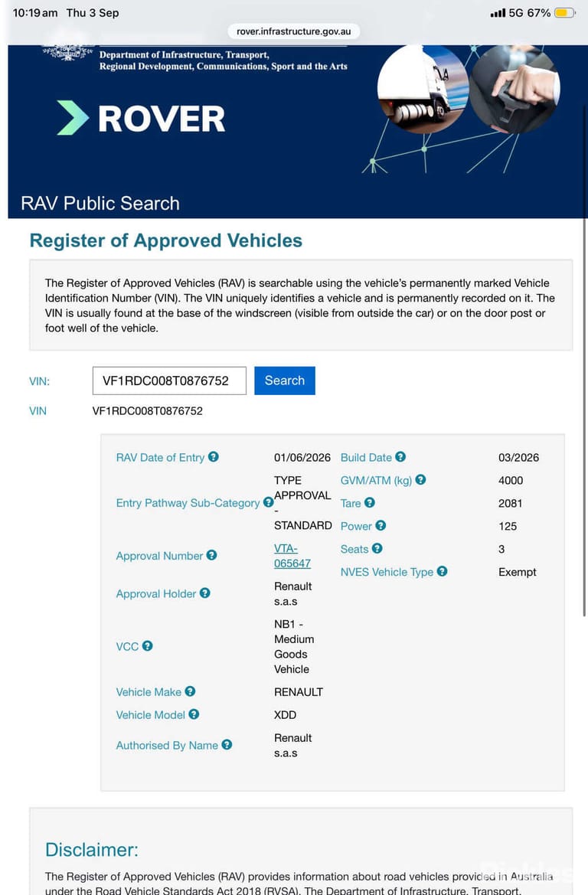The image size is (588, 895).
Task: Click the NVES Vehicle Type label
Action: [387, 572]
